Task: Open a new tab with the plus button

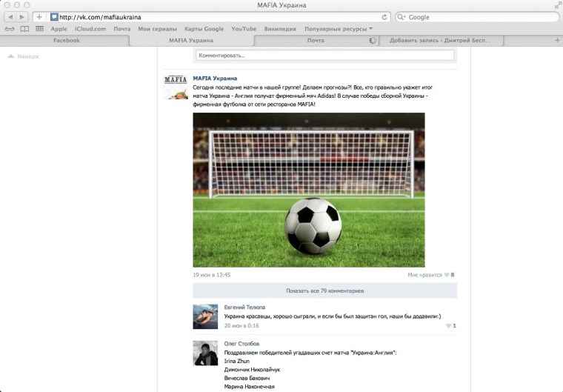Action: tap(557, 40)
